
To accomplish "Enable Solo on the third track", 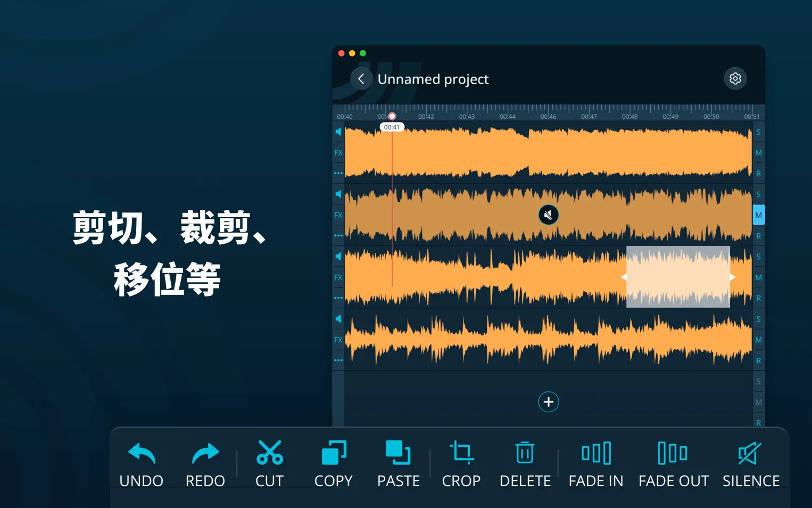I will (758, 257).
